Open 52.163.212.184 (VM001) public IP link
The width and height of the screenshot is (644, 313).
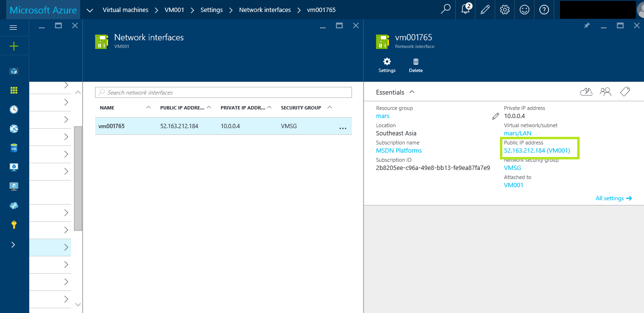click(537, 150)
